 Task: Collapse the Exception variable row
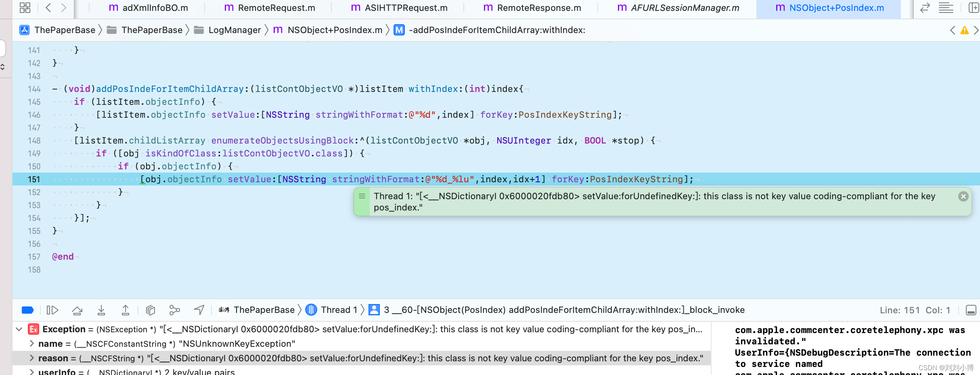click(19, 329)
